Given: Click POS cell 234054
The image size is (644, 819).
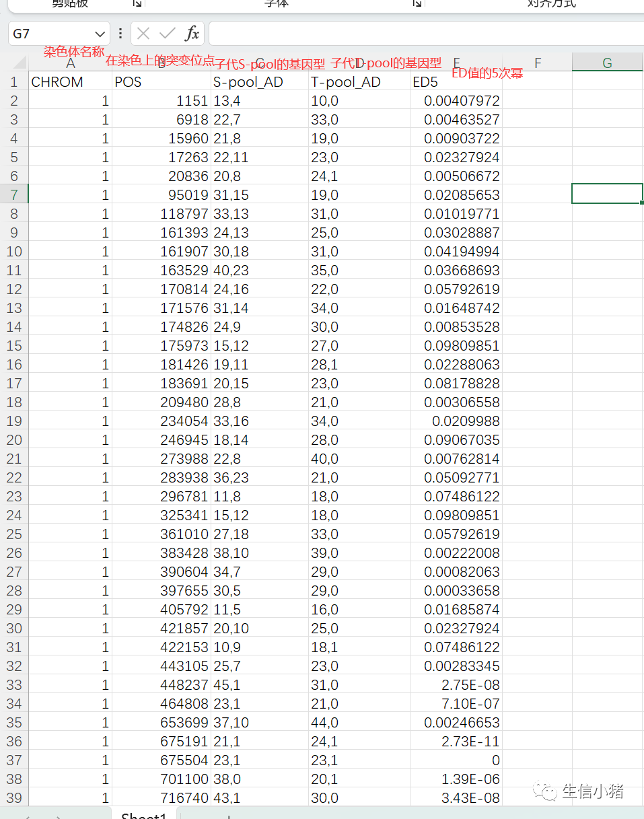Looking at the screenshot, I should tap(162, 421).
